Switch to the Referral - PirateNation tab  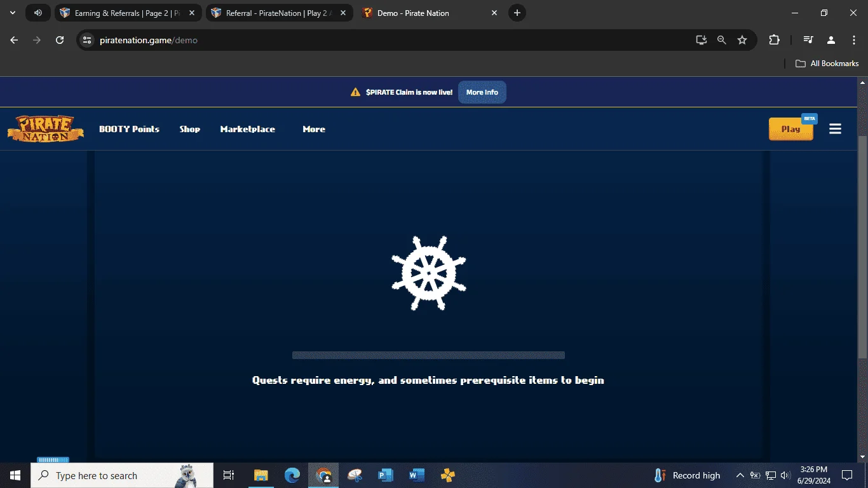280,13
